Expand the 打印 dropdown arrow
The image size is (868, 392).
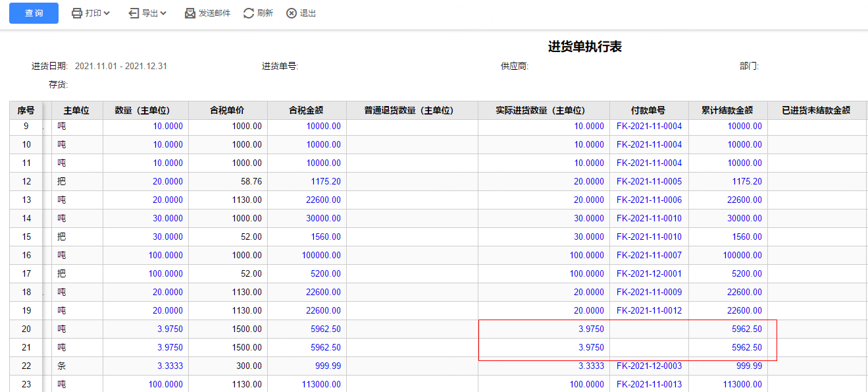(107, 13)
